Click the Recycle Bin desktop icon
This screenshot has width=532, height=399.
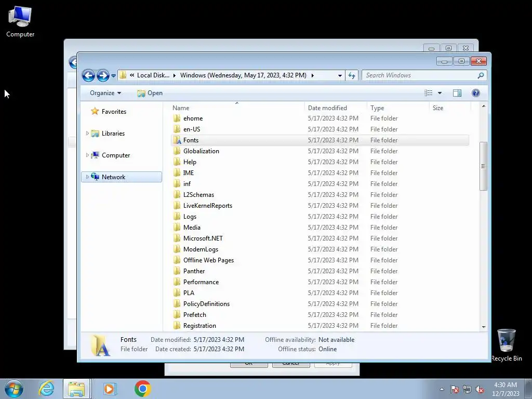point(506,345)
